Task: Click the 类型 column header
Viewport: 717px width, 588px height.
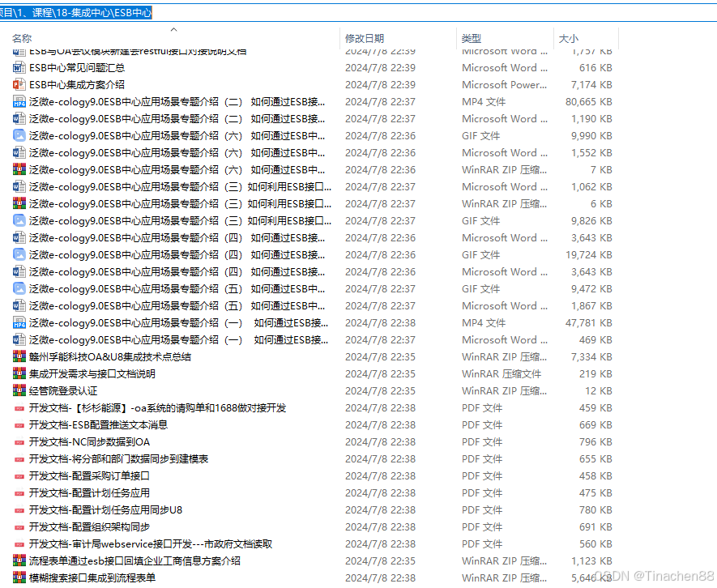Action: 471,38
